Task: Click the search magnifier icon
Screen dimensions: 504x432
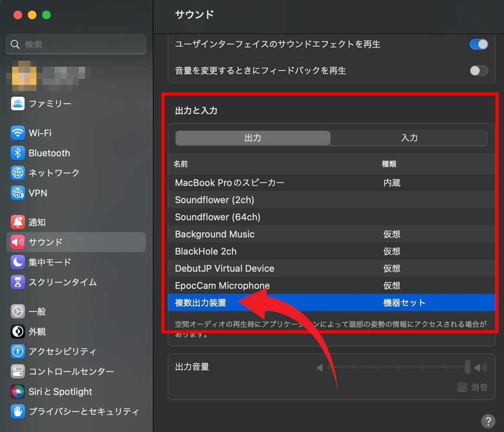Action: (x=15, y=45)
